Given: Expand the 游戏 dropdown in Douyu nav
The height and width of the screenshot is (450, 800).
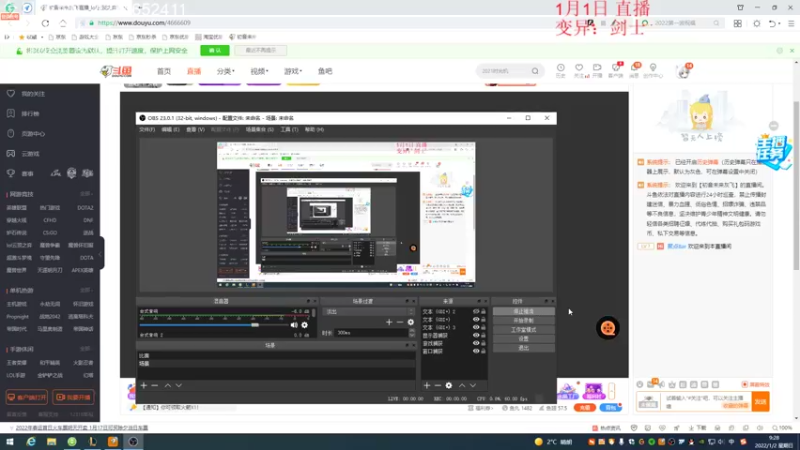Looking at the screenshot, I should click(293, 71).
